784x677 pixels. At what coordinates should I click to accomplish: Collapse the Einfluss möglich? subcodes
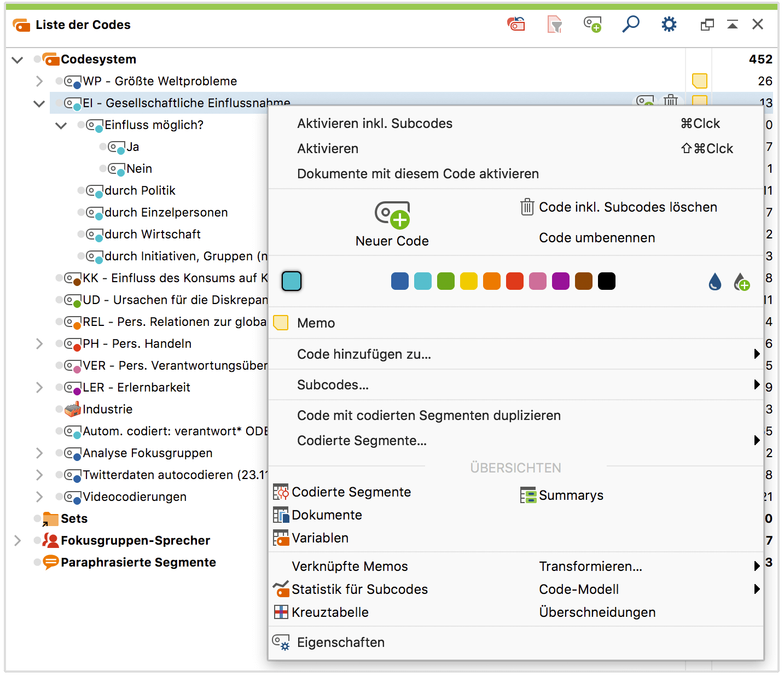tap(61, 125)
